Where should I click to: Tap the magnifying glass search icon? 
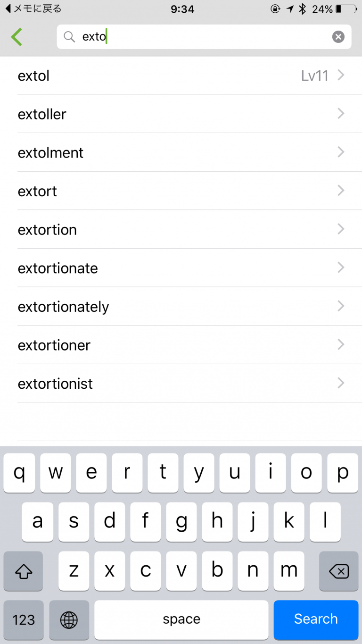pos(69,37)
